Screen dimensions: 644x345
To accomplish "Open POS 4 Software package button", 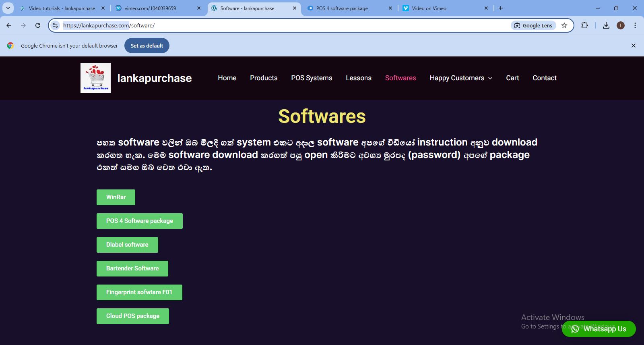I will click(140, 221).
